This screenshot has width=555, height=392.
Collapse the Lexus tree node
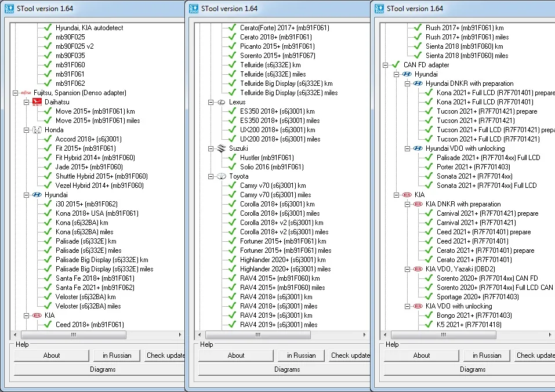(211, 102)
